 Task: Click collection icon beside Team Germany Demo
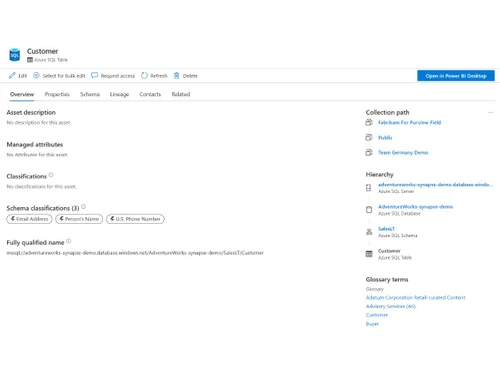(369, 152)
